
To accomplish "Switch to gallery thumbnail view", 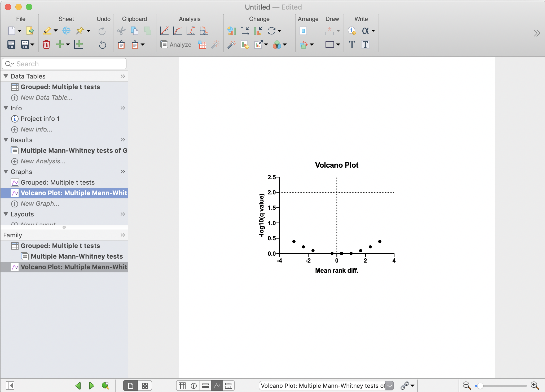I will [x=145, y=386].
